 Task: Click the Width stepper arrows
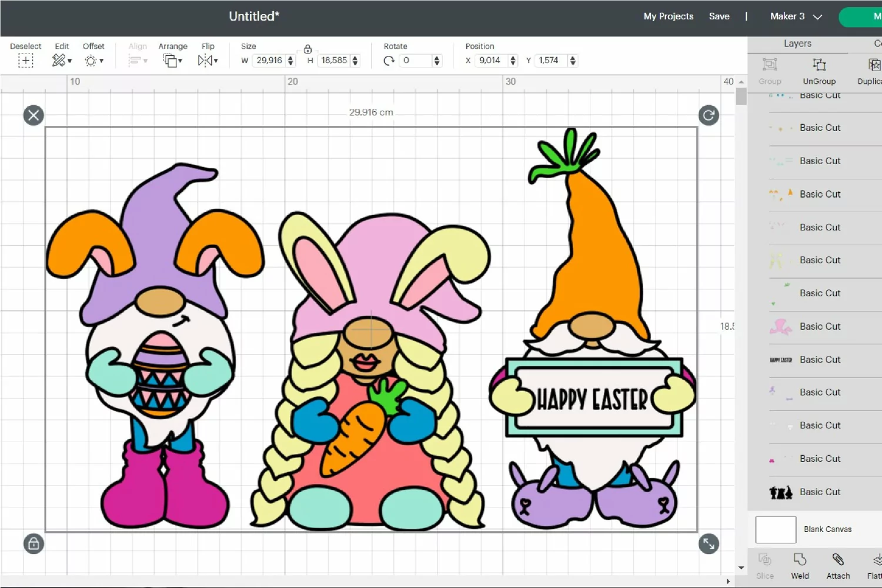(290, 61)
